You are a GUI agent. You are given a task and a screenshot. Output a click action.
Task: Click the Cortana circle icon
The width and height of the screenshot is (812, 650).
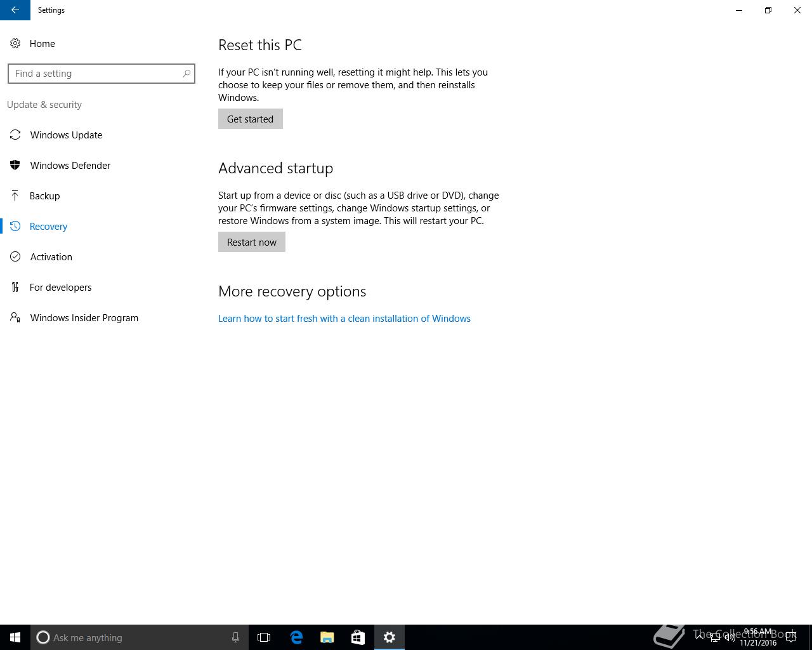[43, 637]
